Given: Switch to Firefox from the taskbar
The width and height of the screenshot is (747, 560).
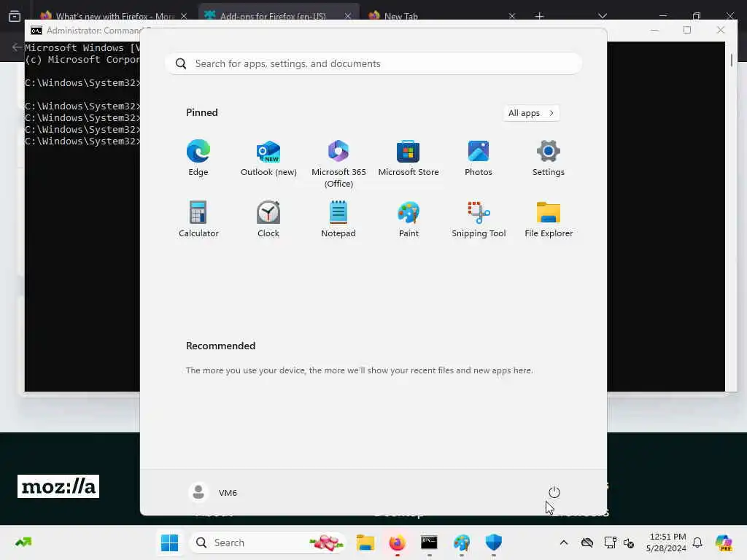Looking at the screenshot, I should tap(397, 542).
